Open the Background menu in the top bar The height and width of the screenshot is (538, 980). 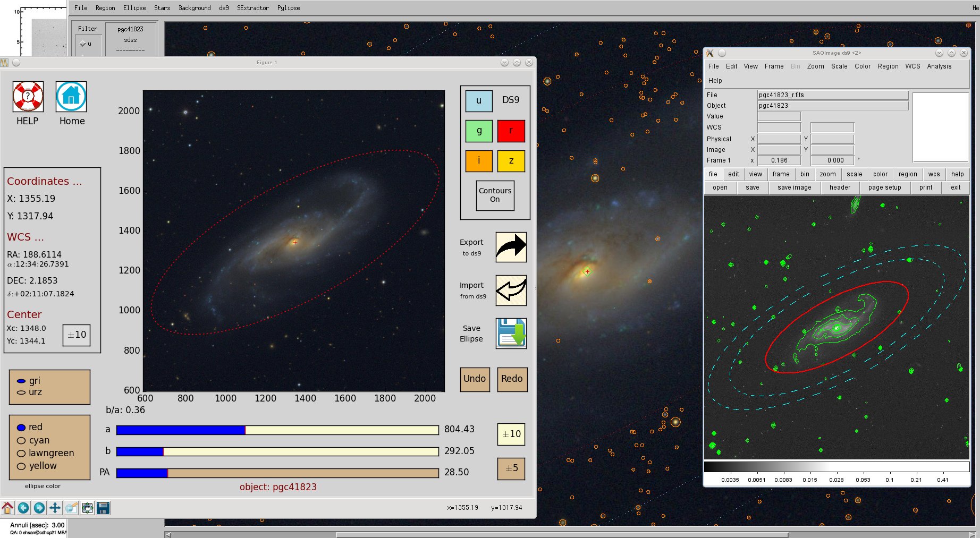pos(195,8)
